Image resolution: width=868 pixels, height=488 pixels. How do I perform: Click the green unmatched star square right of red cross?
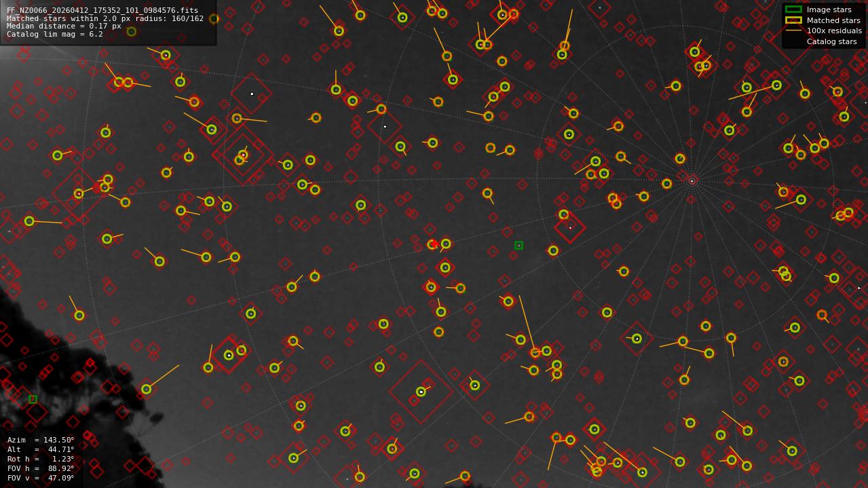pos(518,245)
